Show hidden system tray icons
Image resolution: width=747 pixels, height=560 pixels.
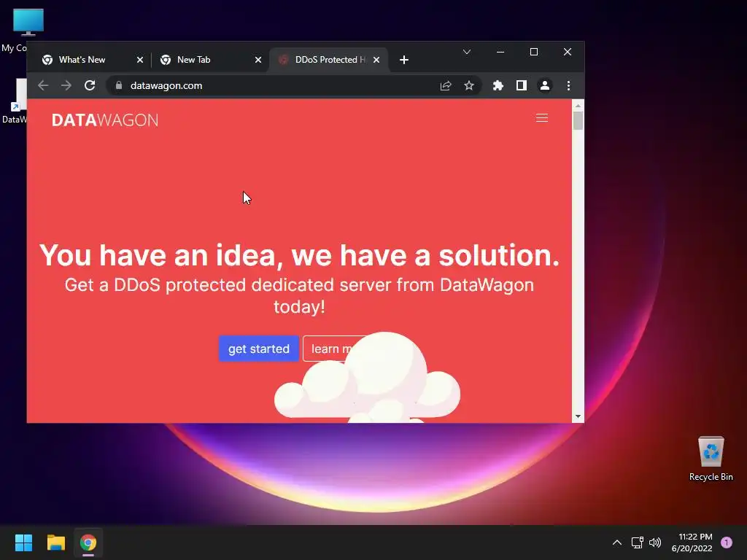pyautogui.click(x=616, y=542)
